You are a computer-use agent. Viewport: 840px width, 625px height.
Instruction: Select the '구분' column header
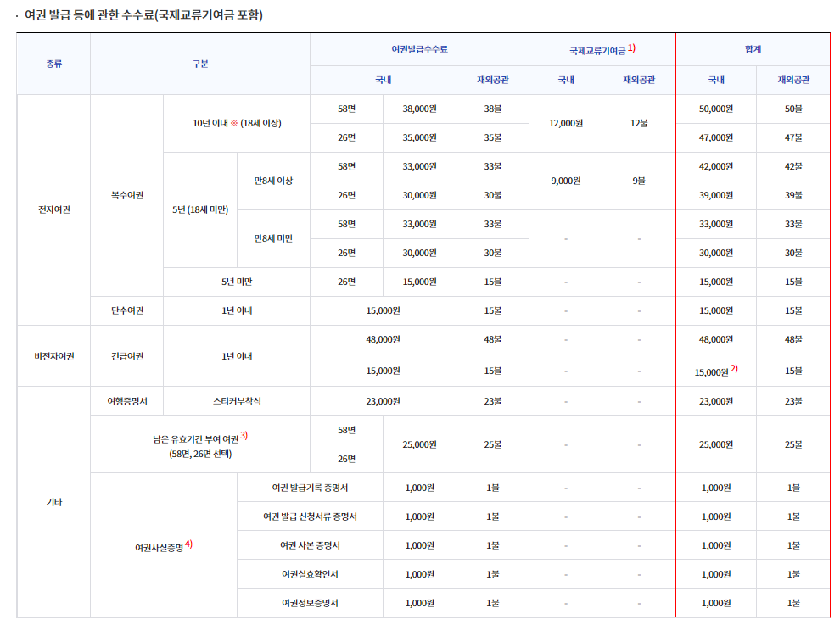200,64
